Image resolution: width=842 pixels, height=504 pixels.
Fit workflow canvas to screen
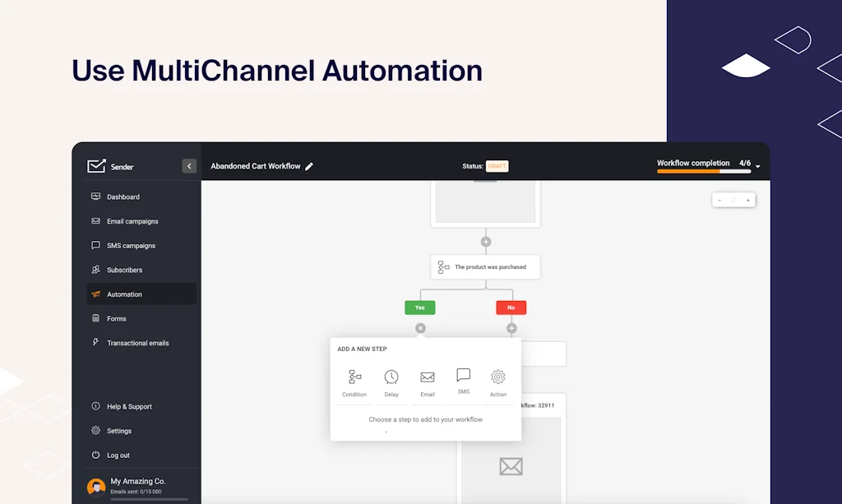pyautogui.click(x=733, y=200)
